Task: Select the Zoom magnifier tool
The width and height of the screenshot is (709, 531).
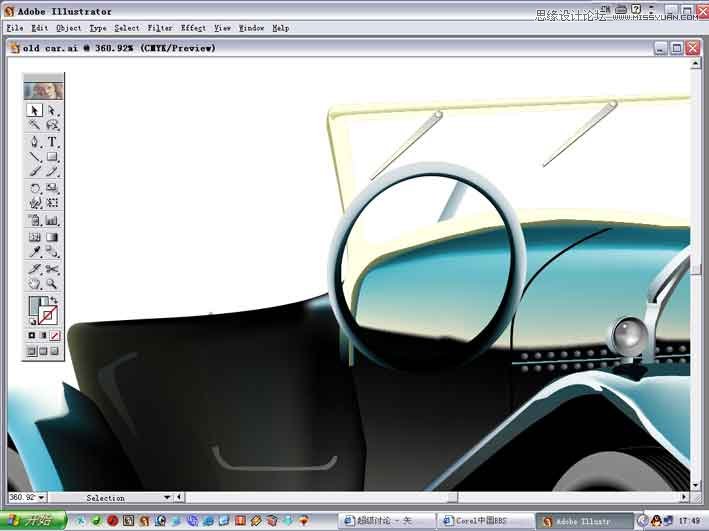Action: 52,284
